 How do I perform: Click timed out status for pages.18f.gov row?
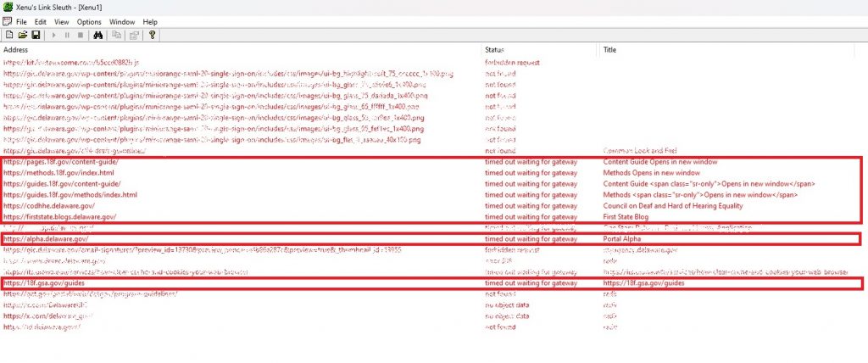531,162
